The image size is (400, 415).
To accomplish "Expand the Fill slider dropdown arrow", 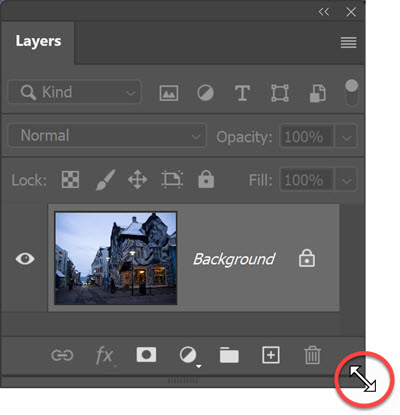I will (346, 180).
